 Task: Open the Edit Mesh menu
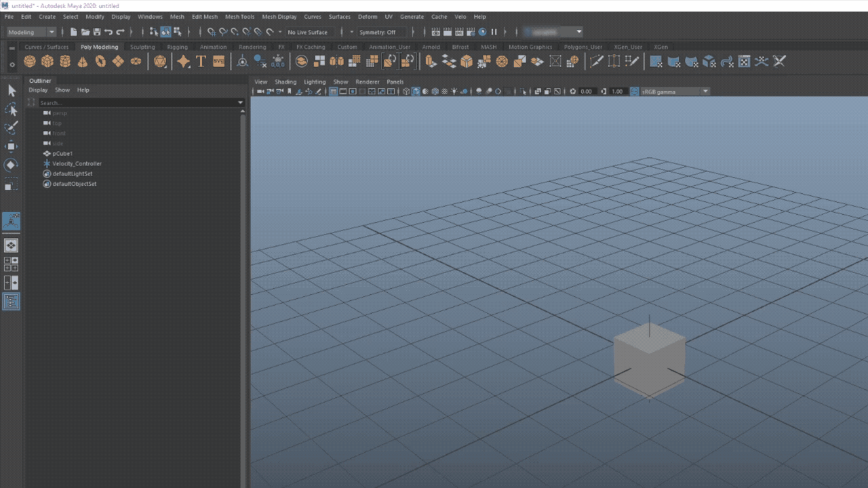(204, 16)
